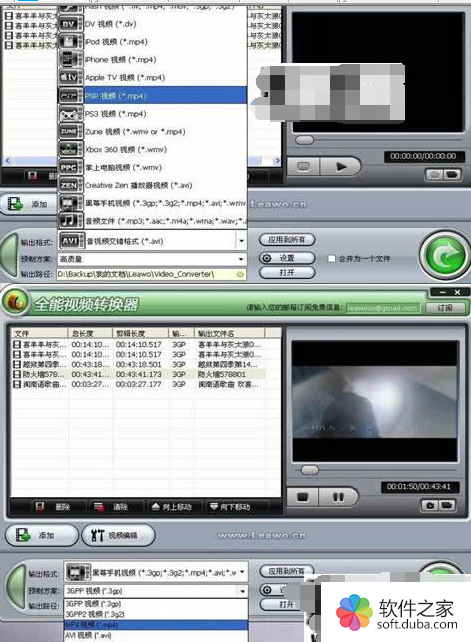Click the app logo beside 全能视频转换器 title
The width and height of the screenshot is (471, 642).
point(15,303)
